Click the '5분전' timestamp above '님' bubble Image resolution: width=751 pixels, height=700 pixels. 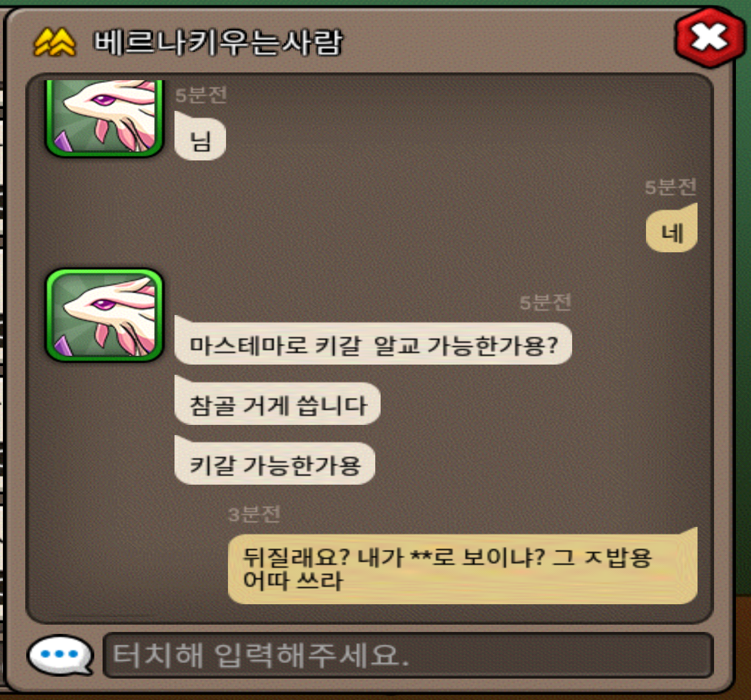[x=201, y=95]
